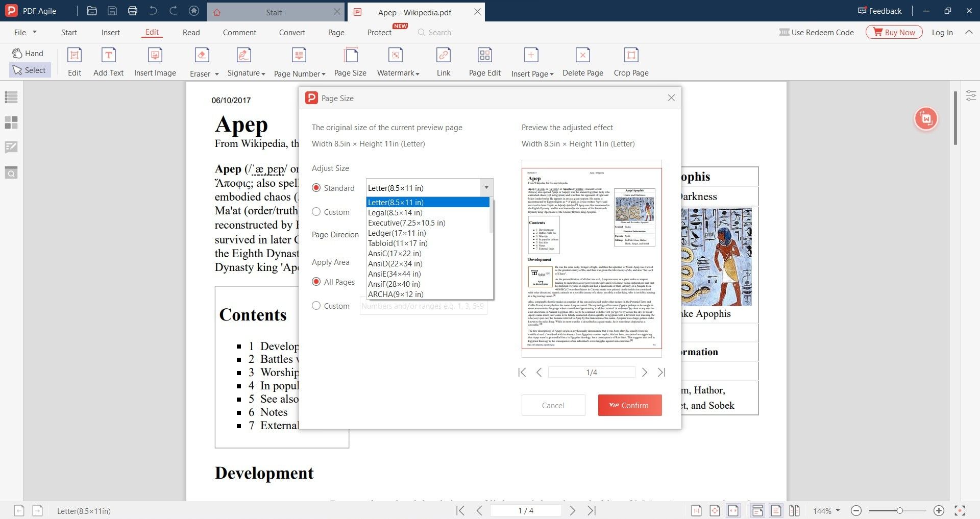Cancel the Page Size dialog

pyautogui.click(x=553, y=405)
